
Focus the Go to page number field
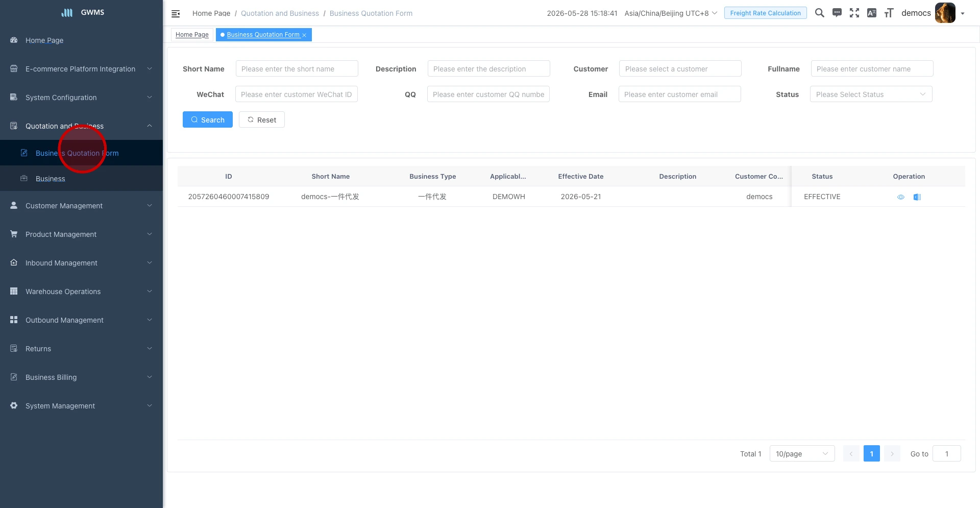[x=947, y=453]
